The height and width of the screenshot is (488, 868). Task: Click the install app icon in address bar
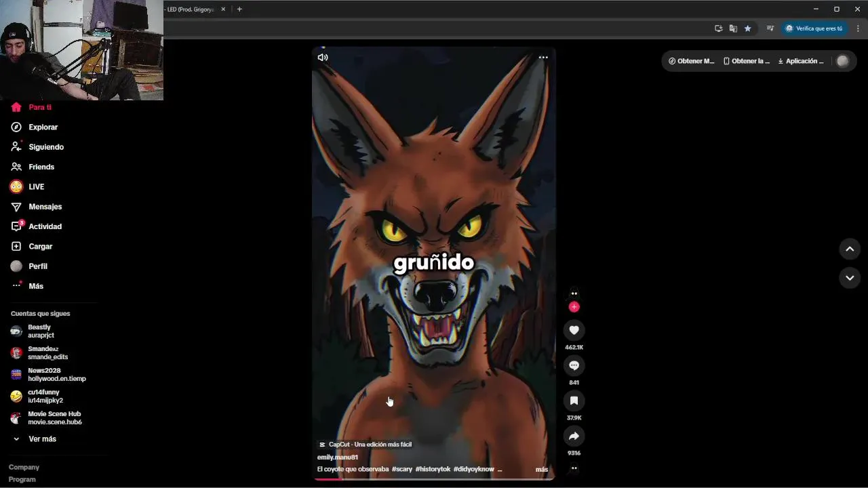pos(719,28)
